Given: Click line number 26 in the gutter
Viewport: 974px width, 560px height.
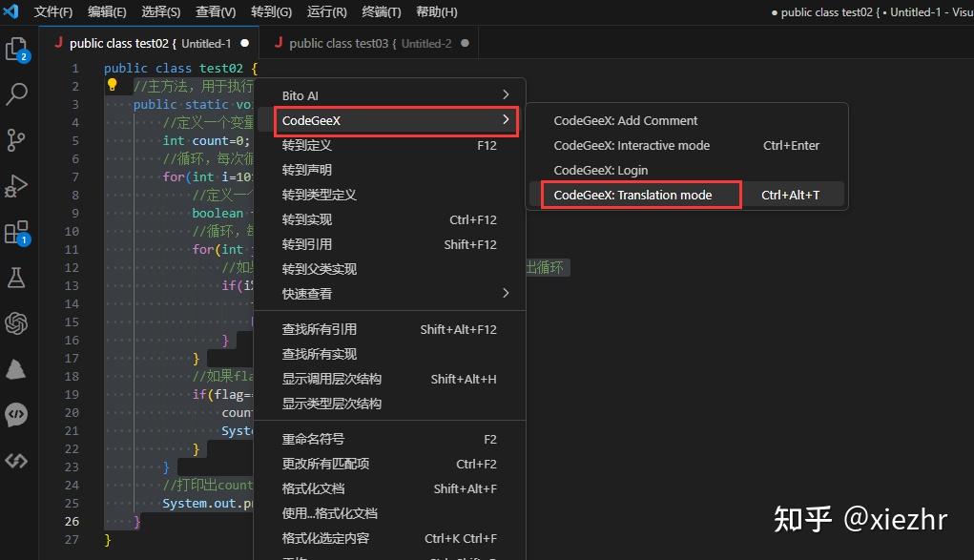Looking at the screenshot, I should (x=73, y=521).
